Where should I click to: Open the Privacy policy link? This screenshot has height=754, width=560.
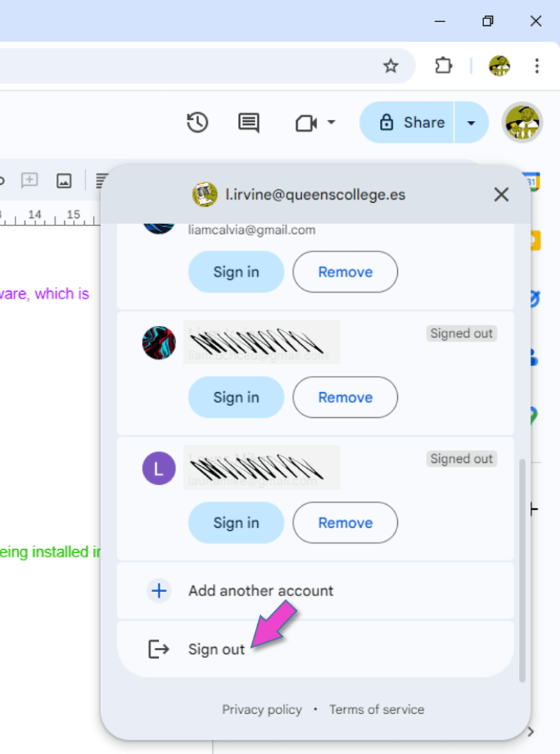[262, 710]
